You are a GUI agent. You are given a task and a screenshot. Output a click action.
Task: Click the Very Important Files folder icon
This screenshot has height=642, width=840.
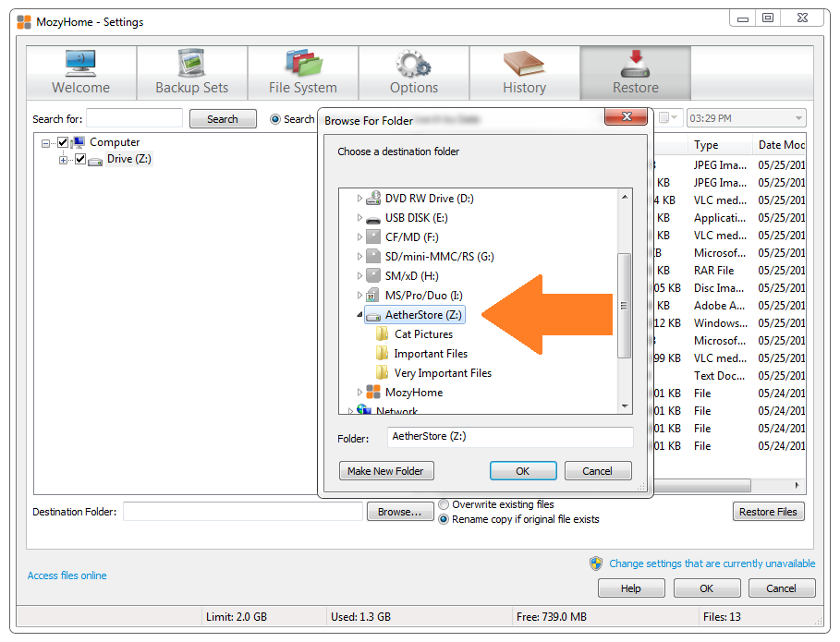tap(382, 372)
